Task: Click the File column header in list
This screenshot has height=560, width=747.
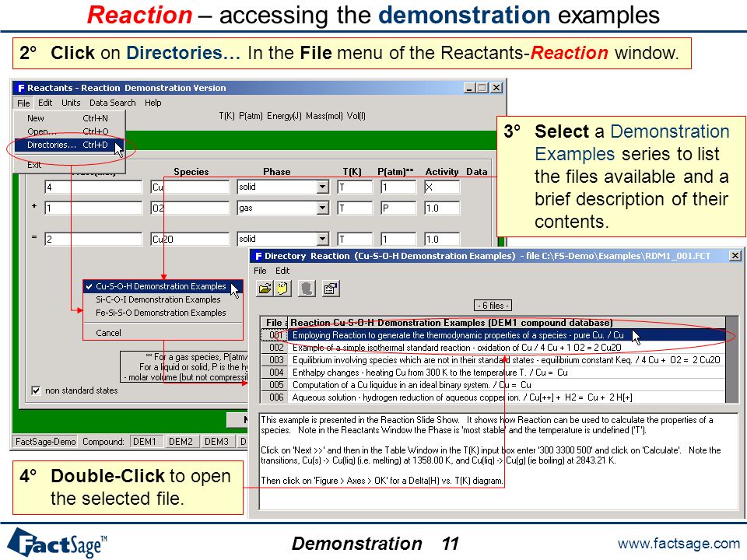Action: coord(274,323)
